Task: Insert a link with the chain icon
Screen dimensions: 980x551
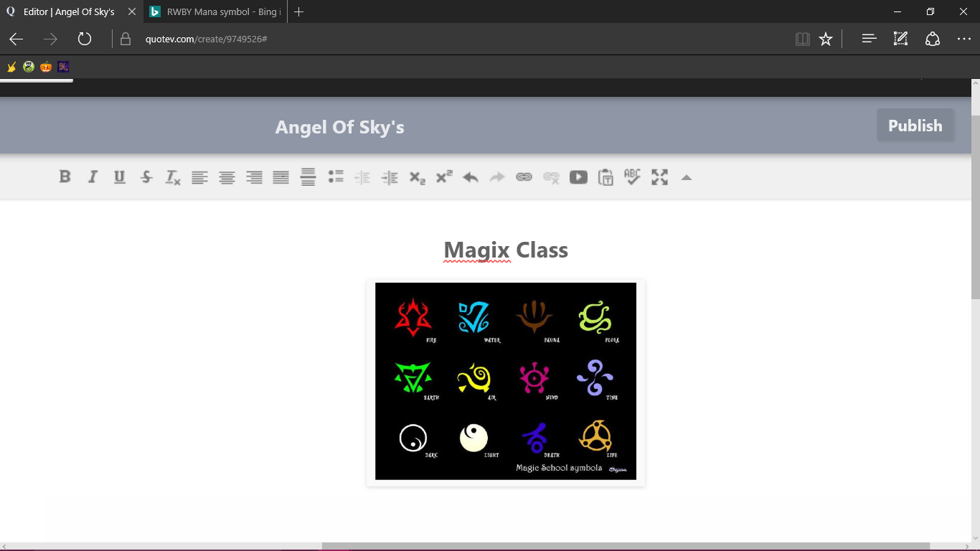Action: 524,176
